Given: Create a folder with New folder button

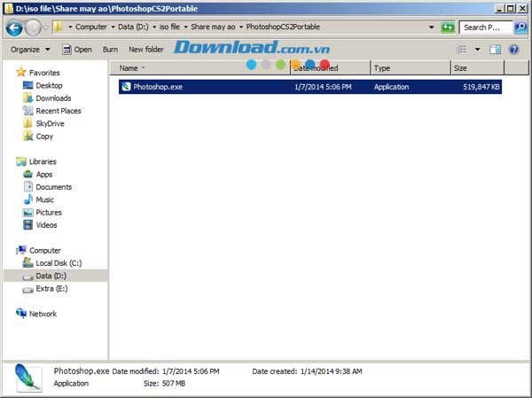Looking at the screenshot, I should (x=146, y=50).
